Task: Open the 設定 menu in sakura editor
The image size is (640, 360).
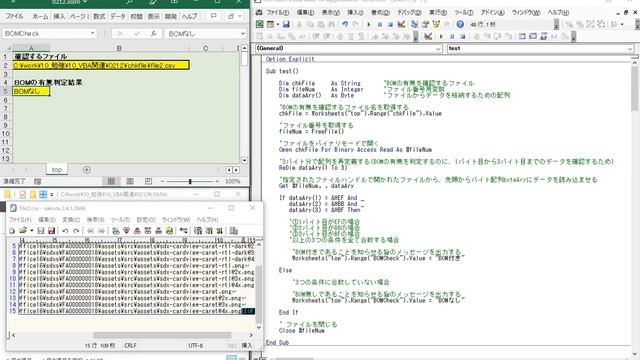Action: point(146,220)
